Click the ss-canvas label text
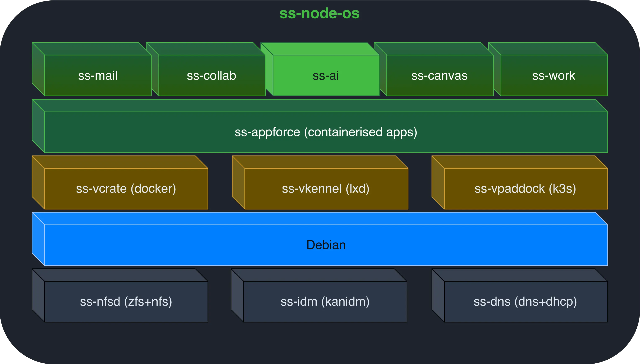The image size is (641, 364). 439,76
